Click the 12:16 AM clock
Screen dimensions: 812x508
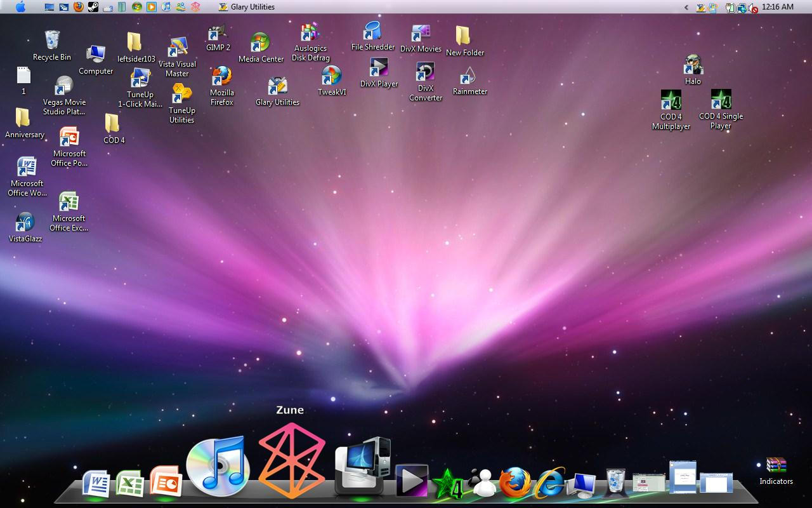click(778, 7)
